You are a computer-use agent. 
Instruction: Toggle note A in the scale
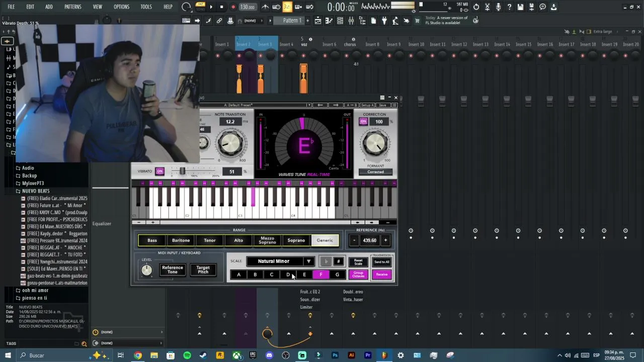[x=239, y=275]
